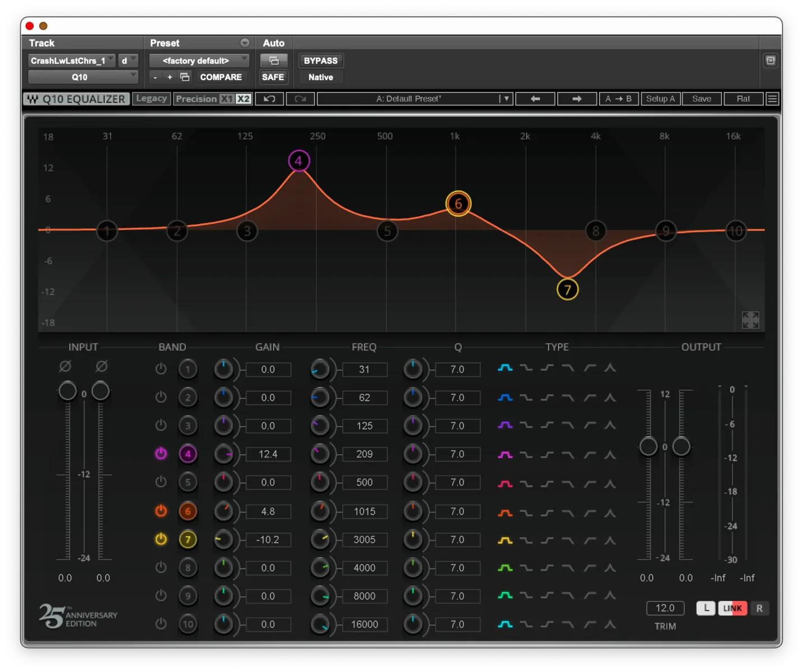Click the Band 7 gain value field showing -10.2
Screen dimensions: 803x672
[x=268, y=539]
